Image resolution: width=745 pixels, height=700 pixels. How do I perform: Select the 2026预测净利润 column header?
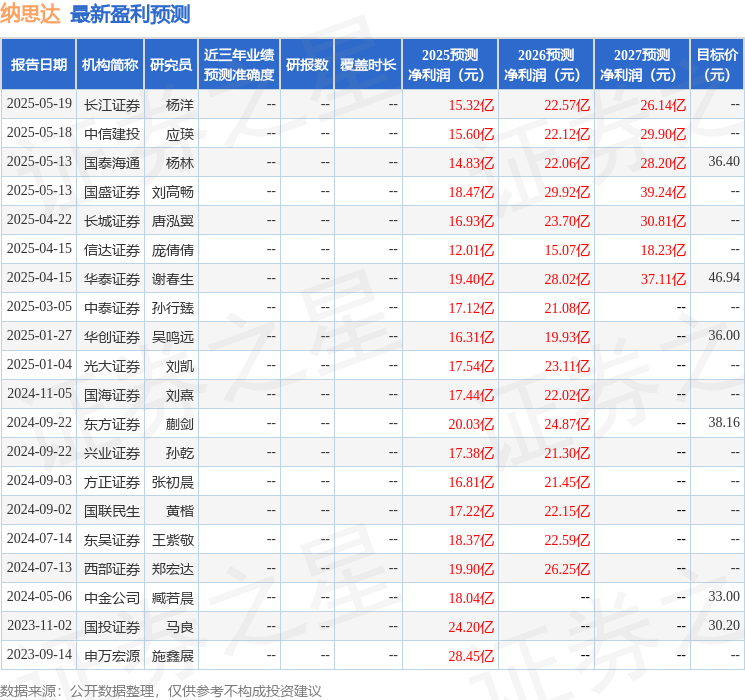point(546,64)
